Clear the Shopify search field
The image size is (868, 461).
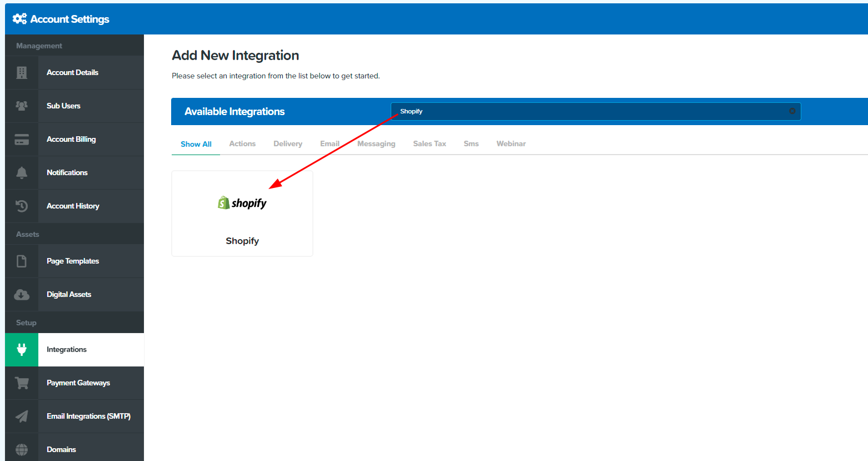792,111
